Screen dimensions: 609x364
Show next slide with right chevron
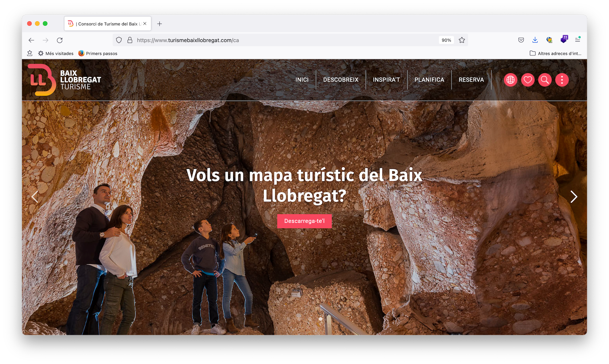tap(573, 197)
